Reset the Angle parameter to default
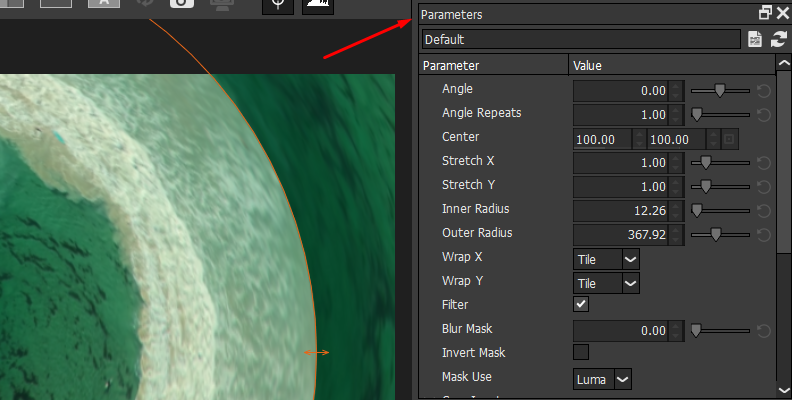Viewport: 792px width, 400px height. coord(764,91)
